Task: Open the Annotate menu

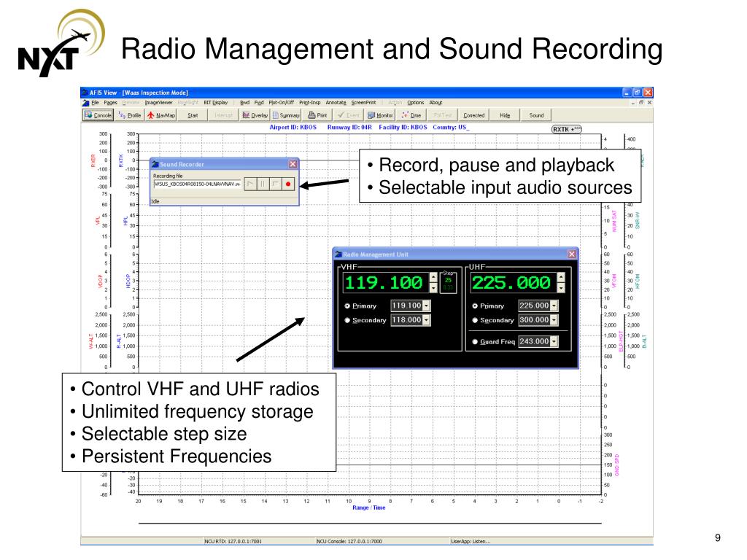Action: click(x=336, y=102)
